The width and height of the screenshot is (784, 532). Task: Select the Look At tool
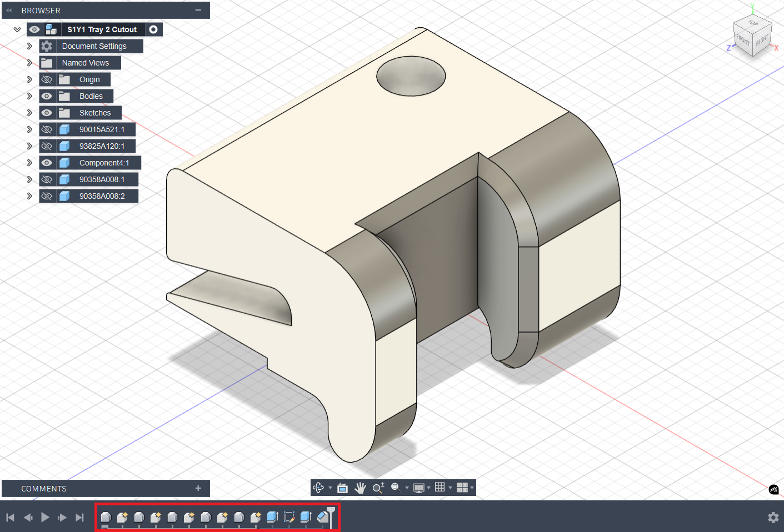pyautogui.click(x=342, y=488)
